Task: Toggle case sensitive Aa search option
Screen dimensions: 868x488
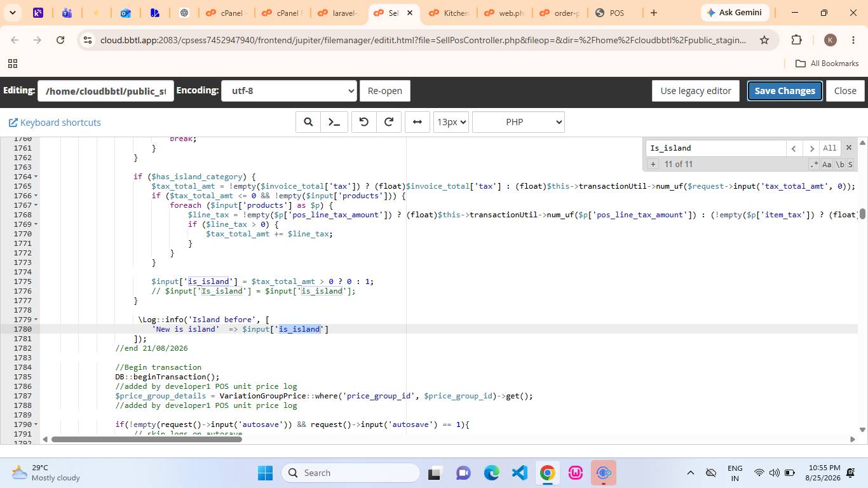Action: click(827, 165)
